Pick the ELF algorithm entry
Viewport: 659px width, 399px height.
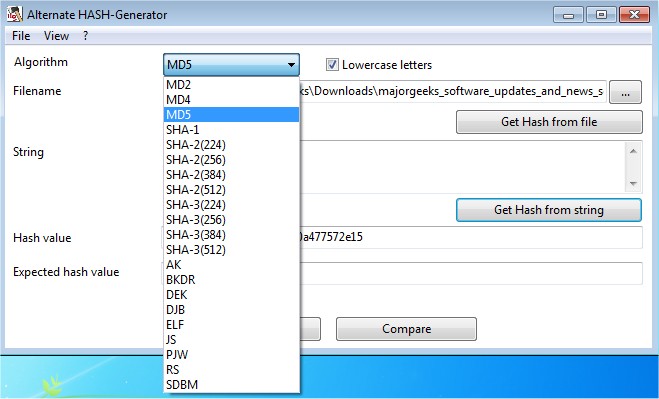point(231,325)
